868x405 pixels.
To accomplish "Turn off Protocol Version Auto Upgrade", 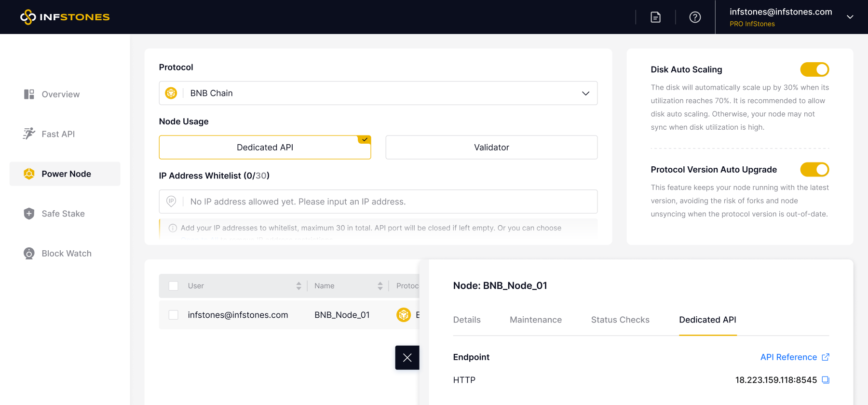I will (x=814, y=170).
